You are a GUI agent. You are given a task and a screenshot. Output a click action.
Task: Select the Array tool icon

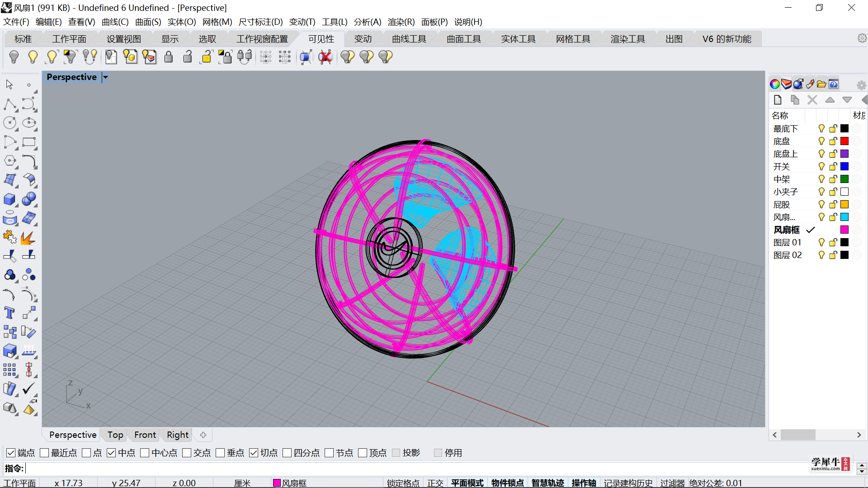(10, 370)
